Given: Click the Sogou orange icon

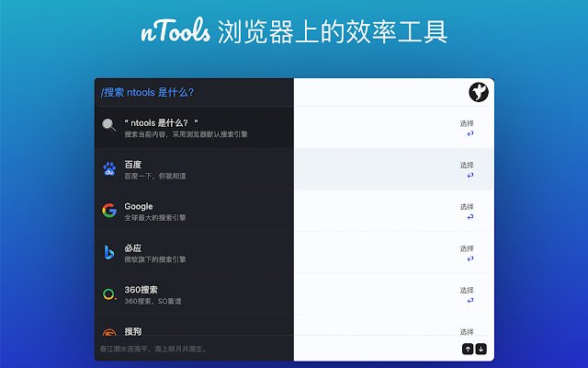Looking at the screenshot, I should tap(109, 332).
